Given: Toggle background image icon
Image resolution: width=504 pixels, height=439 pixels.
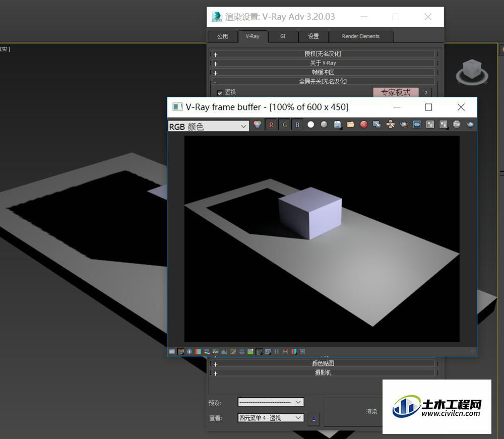Looking at the screenshot, I should pos(250,352).
